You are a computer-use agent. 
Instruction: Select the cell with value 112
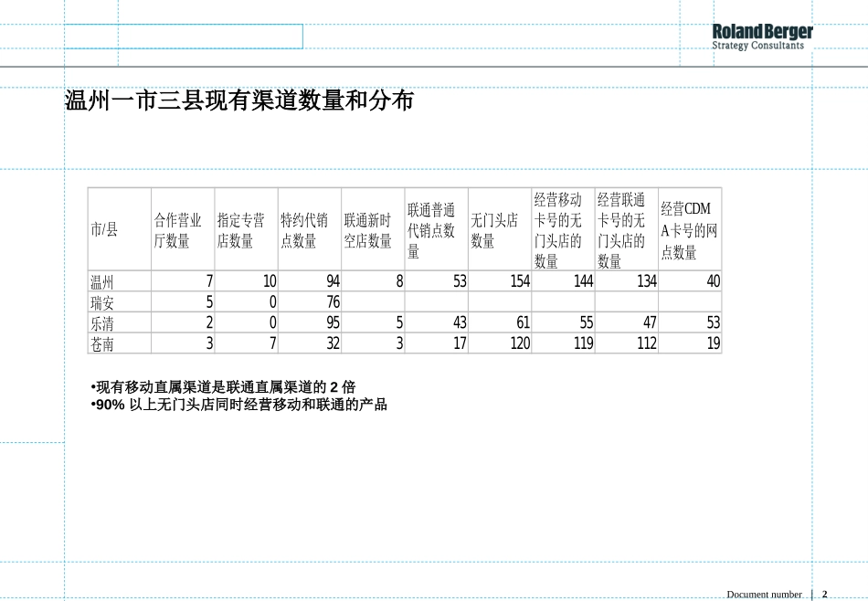pyautogui.click(x=627, y=343)
